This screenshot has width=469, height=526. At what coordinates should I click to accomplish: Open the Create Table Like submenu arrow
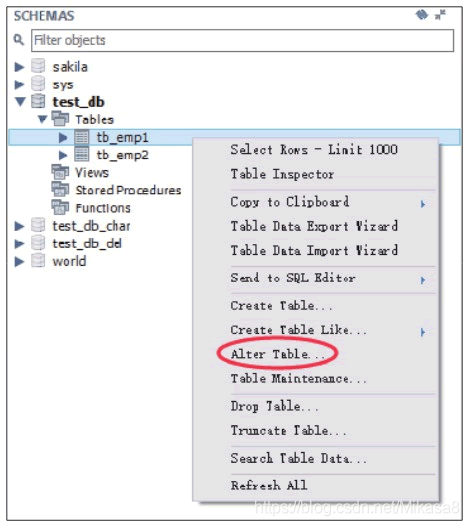[x=423, y=332]
